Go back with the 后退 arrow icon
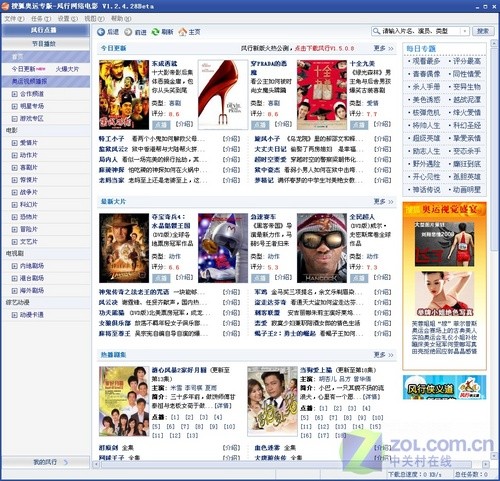The width and height of the screenshot is (500, 481). (101, 32)
